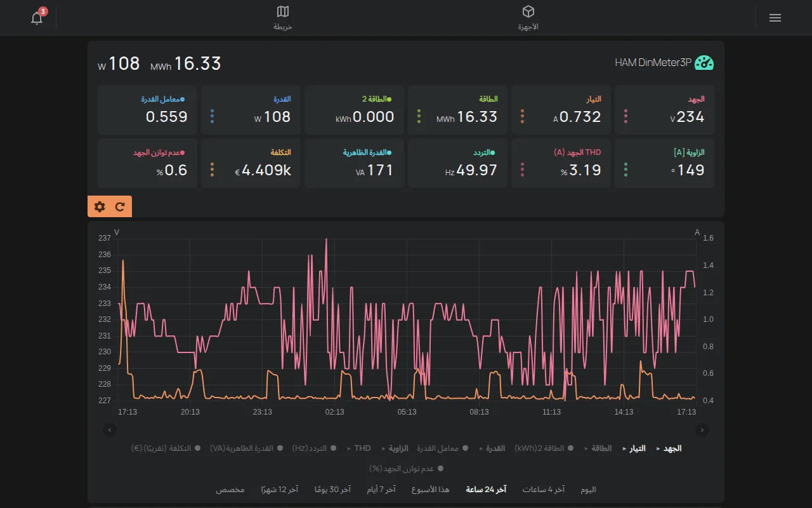812x508 pixels.
Task: Expand the الزاوية group in the legend
Action: (395, 448)
